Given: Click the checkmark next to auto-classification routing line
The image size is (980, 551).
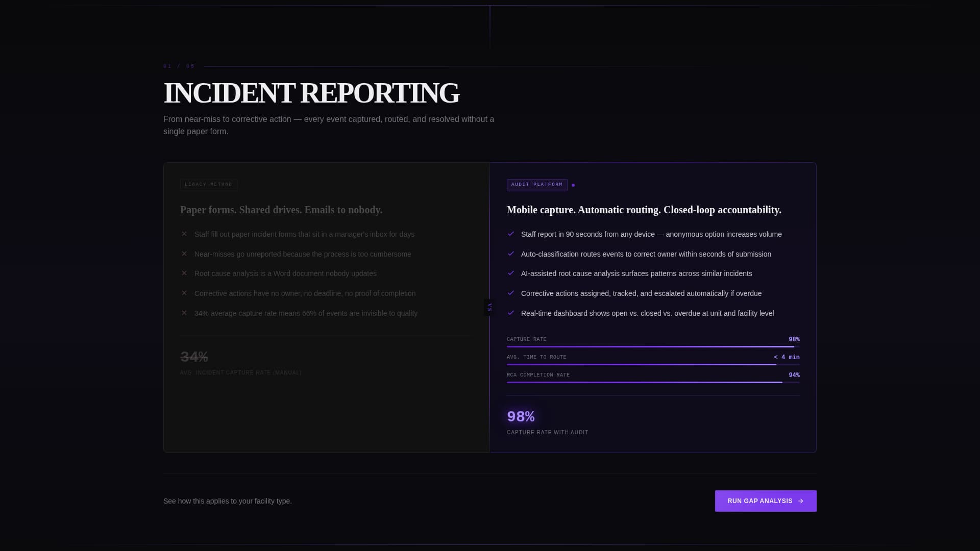Looking at the screenshot, I should (511, 254).
